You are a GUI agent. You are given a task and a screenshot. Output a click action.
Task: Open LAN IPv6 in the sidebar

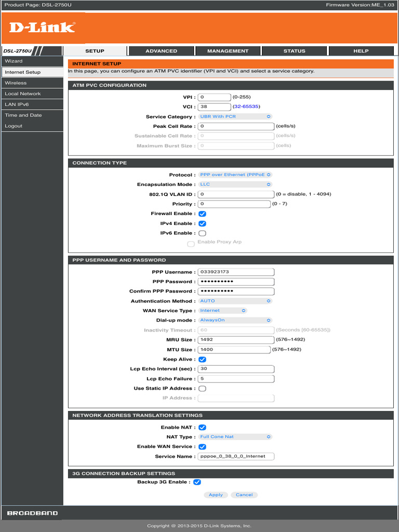[32, 104]
